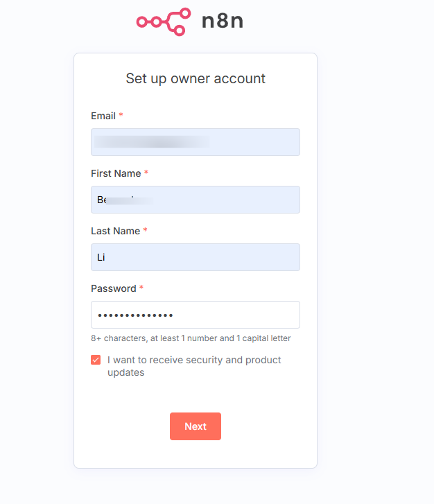
Task: Click empty card area below the Next button
Action: pyautogui.click(x=196, y=454)
